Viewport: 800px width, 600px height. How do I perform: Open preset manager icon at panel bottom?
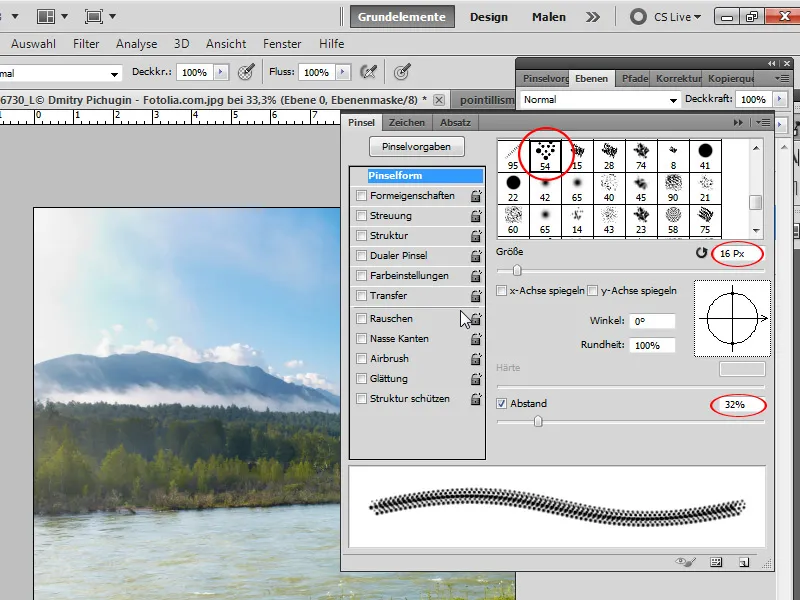pyautogui.click(x=716, y=562)
